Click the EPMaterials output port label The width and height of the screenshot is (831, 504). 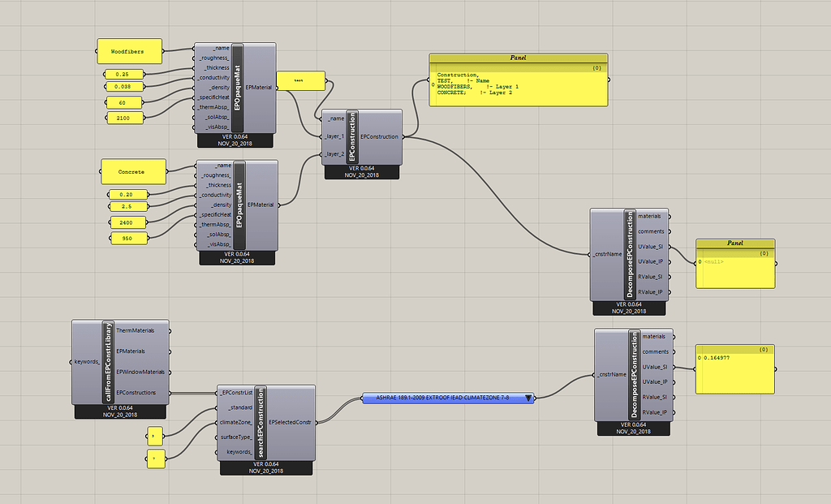(131, 351)
